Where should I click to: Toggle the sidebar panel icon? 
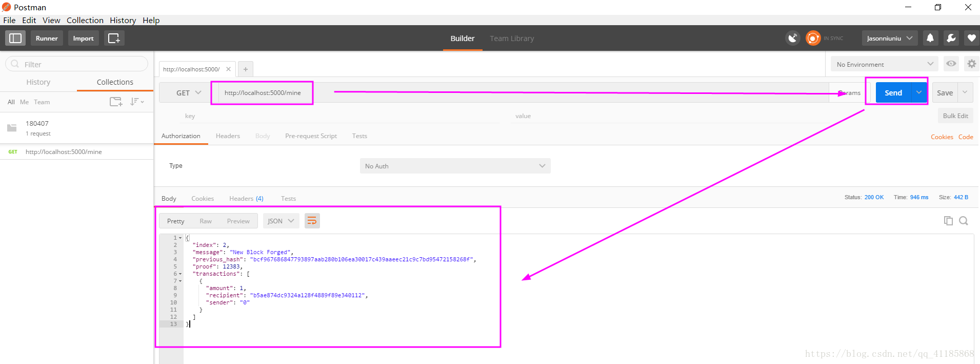coord(15,38)
